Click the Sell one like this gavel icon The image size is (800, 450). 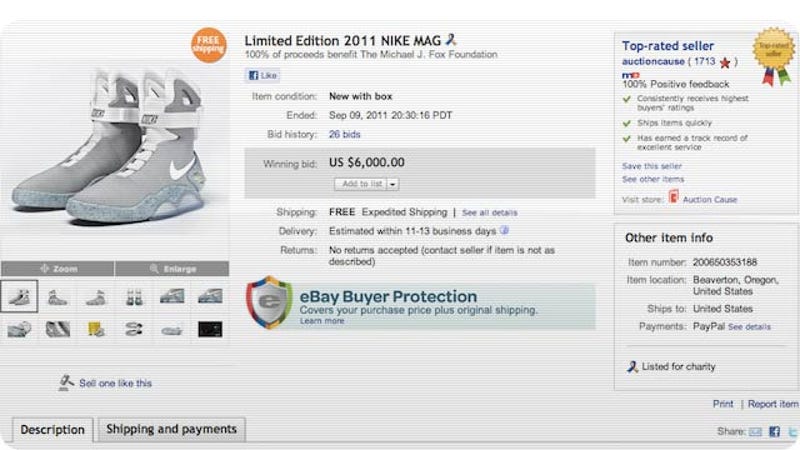point(66,383)
